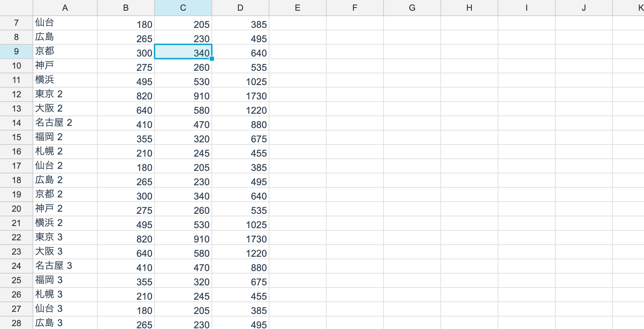This screenshot has width=644, height=329.
Task: Select column F header
Action: point(355,8)
